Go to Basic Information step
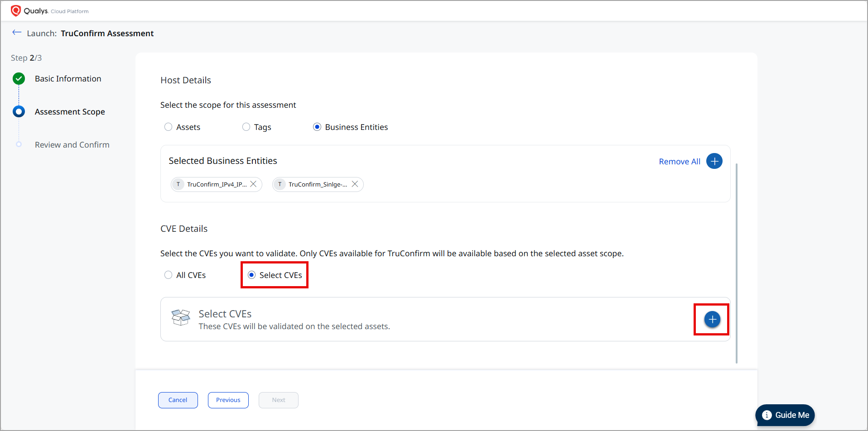The height and width of the screenshot is (431, 868). click(68, 79)
